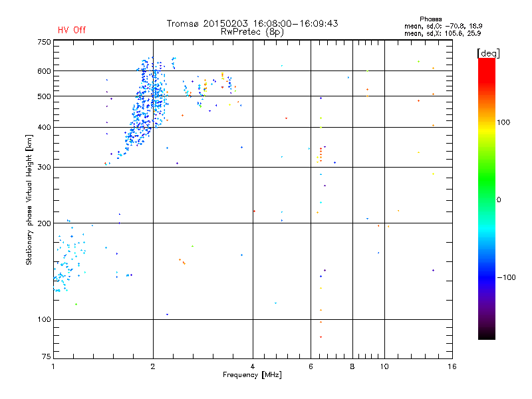The width and height of the screenshot is (532, 399).
Task: Click the plot title 'Tromsø 20150203 16:08:00-16:09:43'
Action: pyautogui.click(x=252, y=23)
